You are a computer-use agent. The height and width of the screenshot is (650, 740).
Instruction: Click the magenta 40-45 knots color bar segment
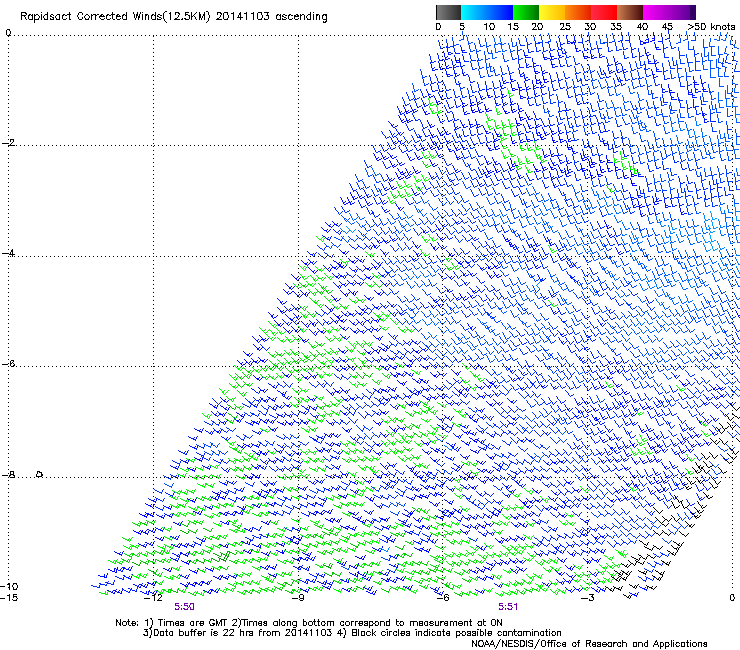pyautogui.click(x=656, y=12)
